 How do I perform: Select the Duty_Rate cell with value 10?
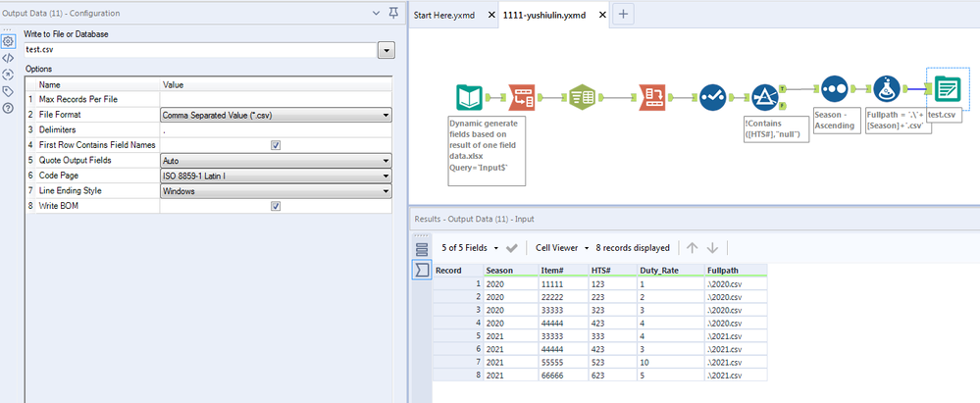671,363
